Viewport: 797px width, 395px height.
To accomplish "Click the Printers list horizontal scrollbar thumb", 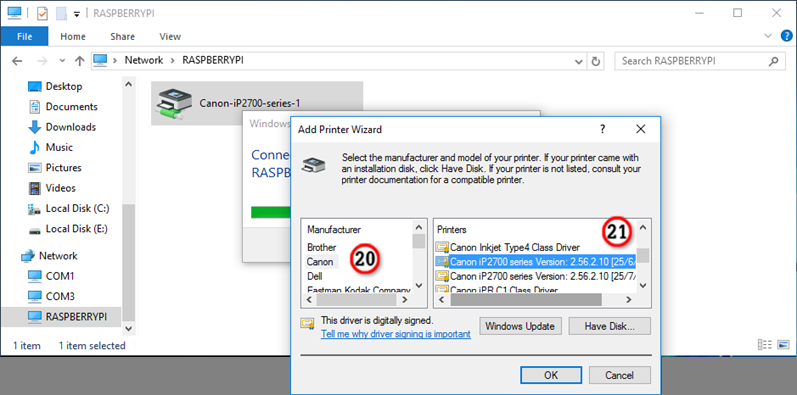I will pos(526,300).
